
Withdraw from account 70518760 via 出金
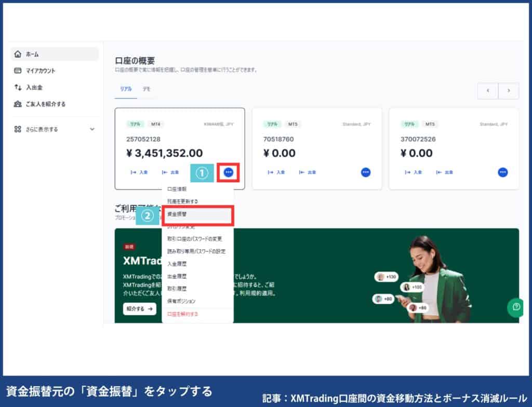[308, 172]
